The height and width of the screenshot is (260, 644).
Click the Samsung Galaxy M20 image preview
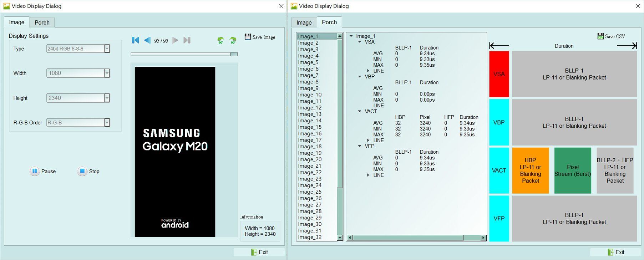click(x=175, y=152)
